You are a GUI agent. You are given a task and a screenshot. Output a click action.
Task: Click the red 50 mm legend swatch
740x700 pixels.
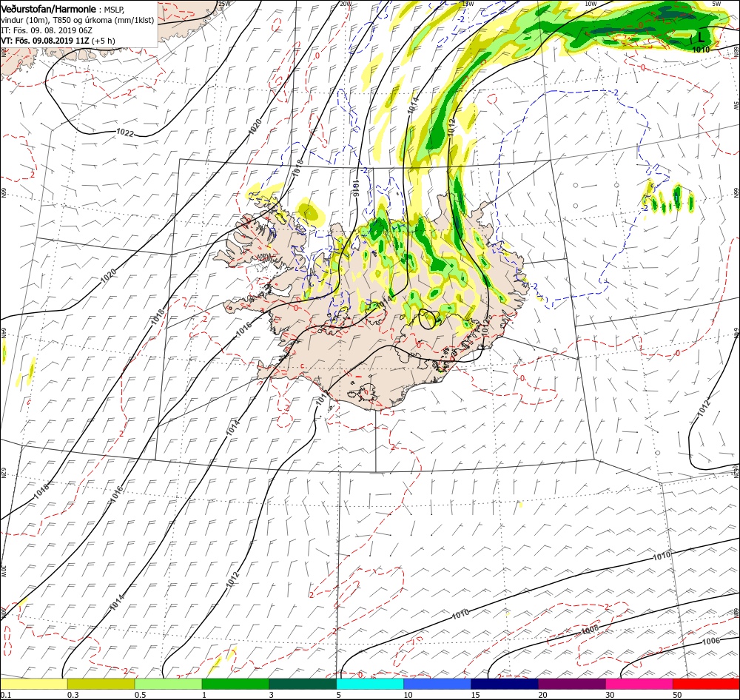pyautogui.click(x=706, y=684)
